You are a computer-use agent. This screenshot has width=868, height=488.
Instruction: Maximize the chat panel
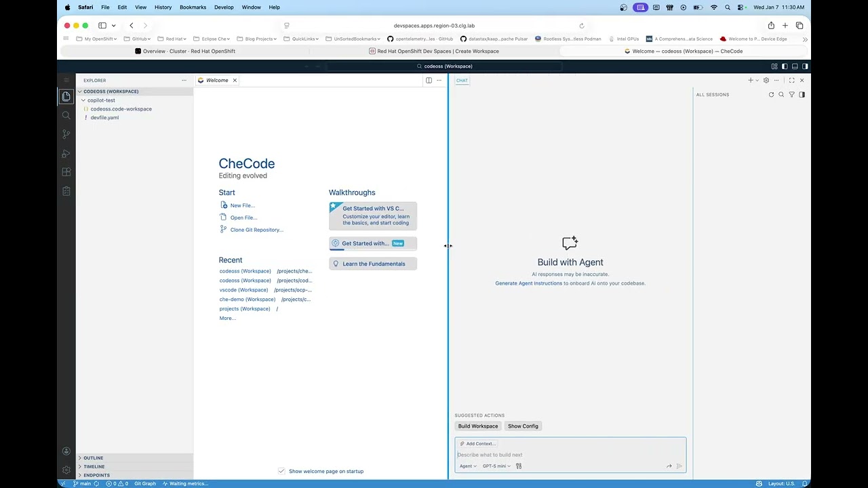[791, 80]
